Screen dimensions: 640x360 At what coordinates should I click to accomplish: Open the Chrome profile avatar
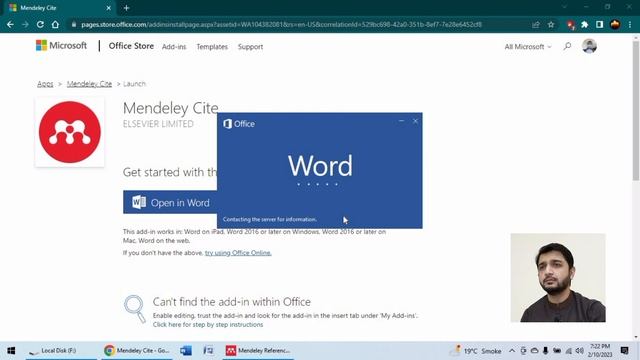(615, 24)
